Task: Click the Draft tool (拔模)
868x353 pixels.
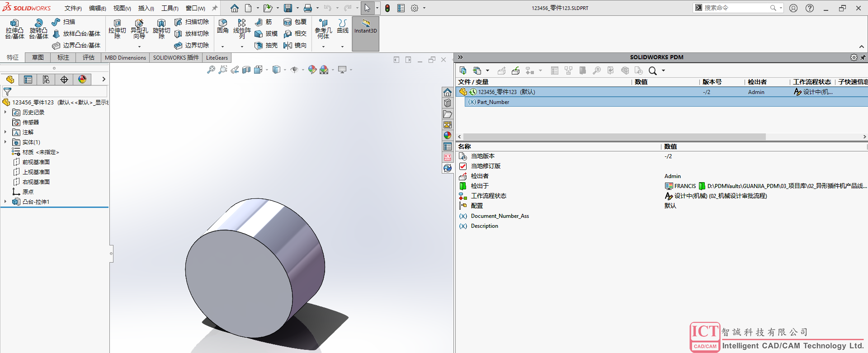Action: click(266, 33)
